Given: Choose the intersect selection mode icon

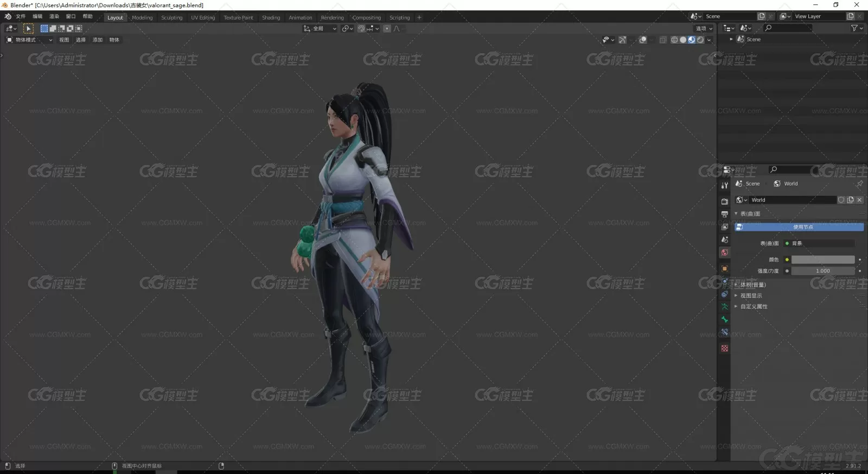Looking at the screenshot, I should click(79, 28).
